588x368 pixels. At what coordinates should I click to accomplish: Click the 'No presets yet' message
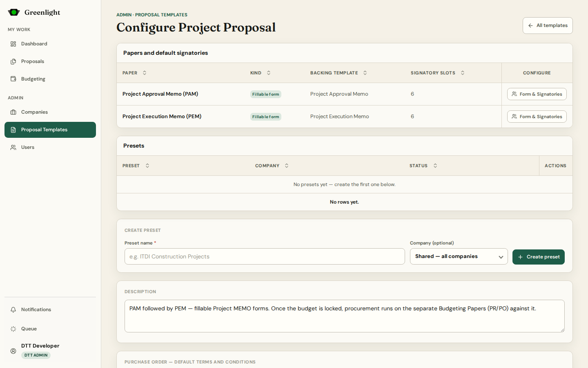(345, 184)
